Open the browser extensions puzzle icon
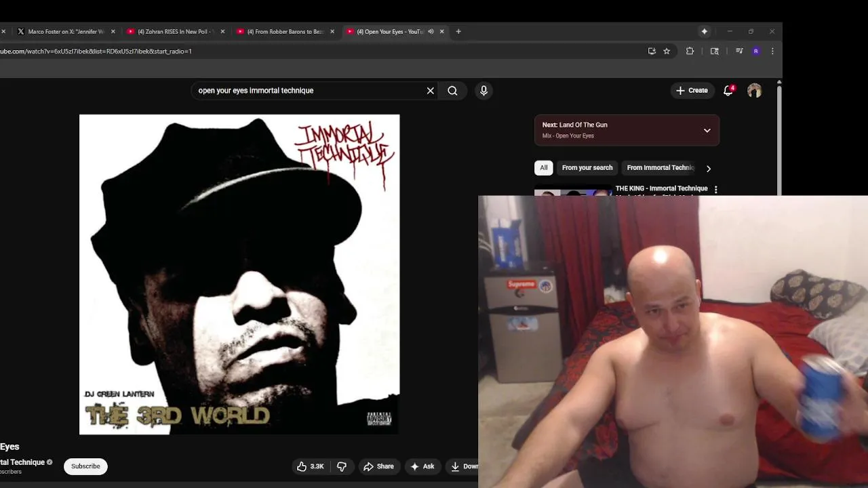The image size is (868, 488). pyautogui.click(x=690, y=51)
